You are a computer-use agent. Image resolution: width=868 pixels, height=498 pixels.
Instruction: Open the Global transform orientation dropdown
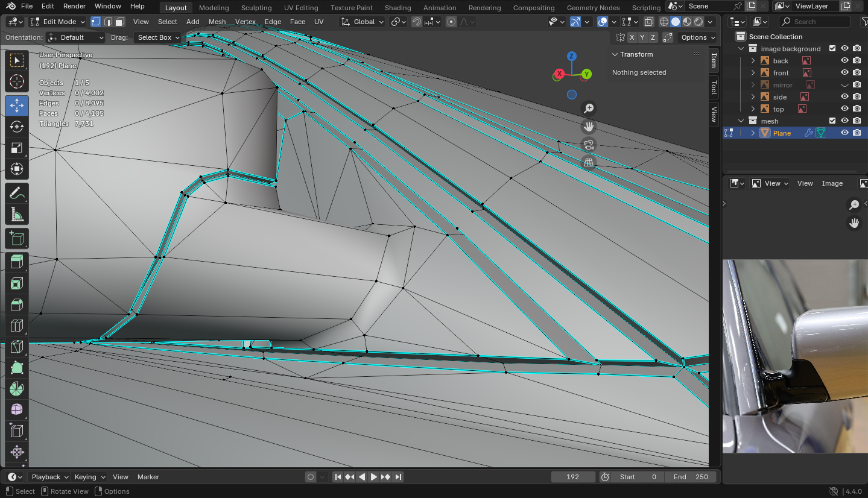coord(362,22)
